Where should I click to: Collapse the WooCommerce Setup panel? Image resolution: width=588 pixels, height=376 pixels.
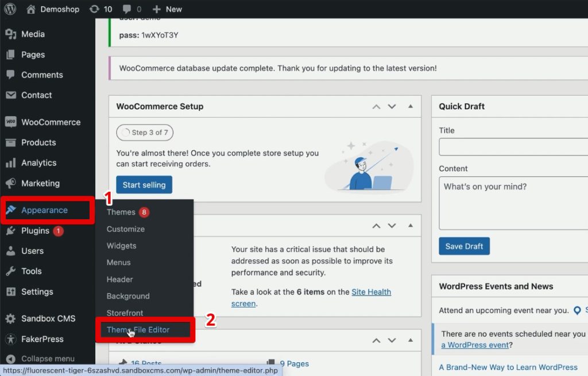tap(411, 106)
